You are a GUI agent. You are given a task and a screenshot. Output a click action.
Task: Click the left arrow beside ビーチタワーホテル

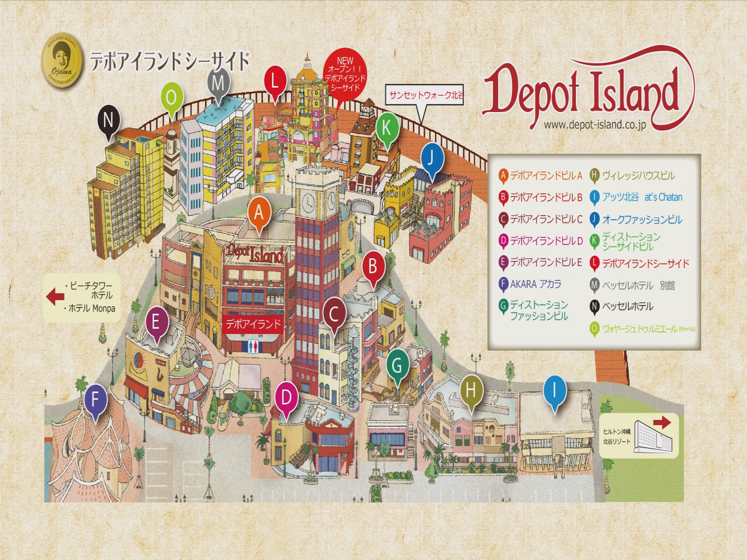tap(55, 297)
